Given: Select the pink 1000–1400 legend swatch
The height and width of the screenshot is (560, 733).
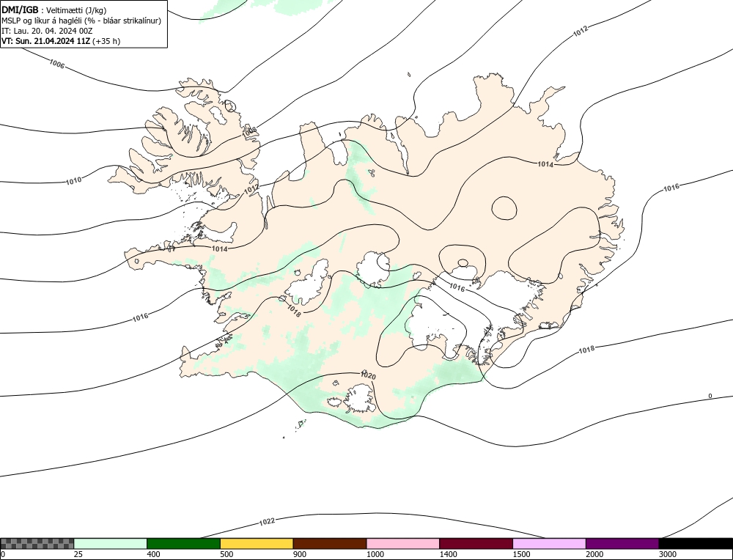Looking at the screenshot, I should (x=403, y=544).
